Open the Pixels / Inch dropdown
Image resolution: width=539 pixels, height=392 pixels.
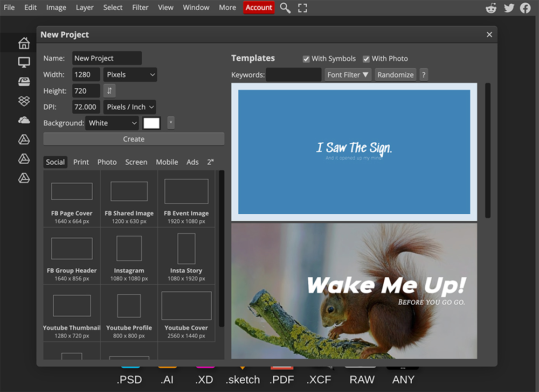(130, 107)
